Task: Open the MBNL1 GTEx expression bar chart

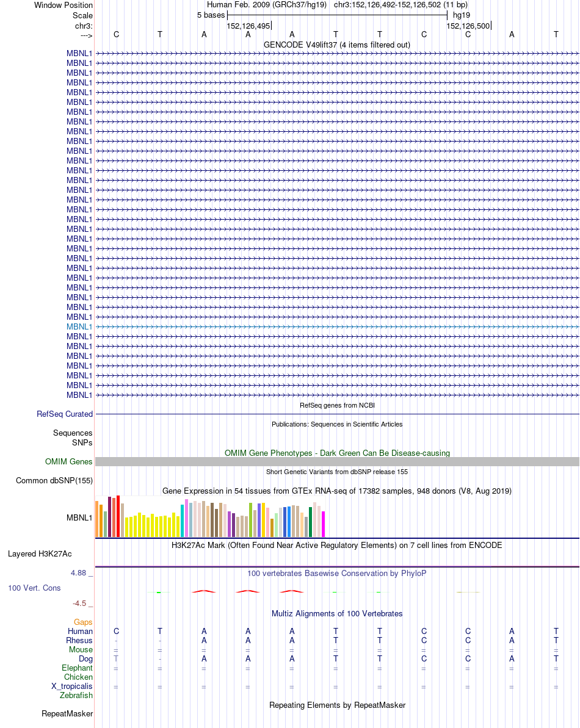Action: click(210, 516)
